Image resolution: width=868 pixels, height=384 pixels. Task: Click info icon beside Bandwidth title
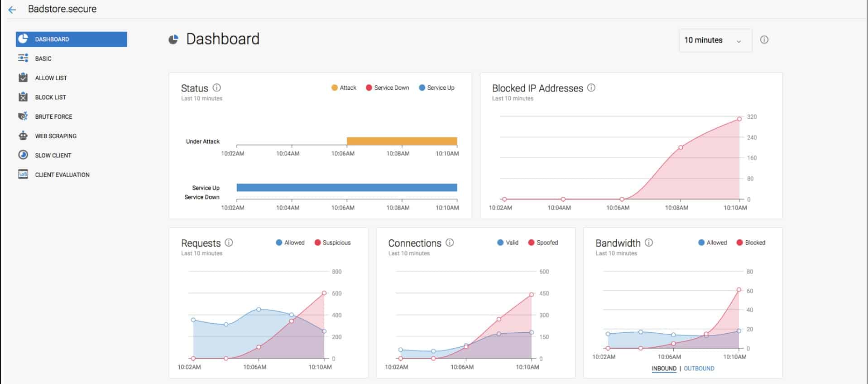pyautogui.click(x=649, y=243)
